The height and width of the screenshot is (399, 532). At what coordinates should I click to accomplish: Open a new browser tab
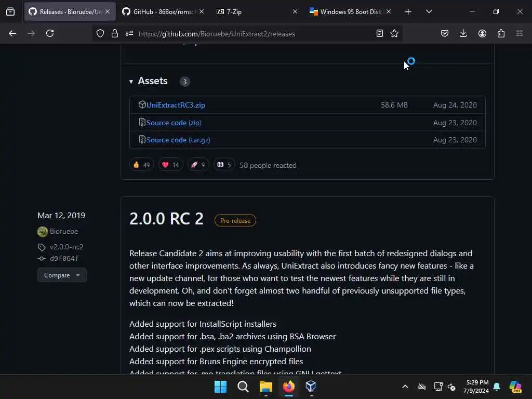pos(408,12)
